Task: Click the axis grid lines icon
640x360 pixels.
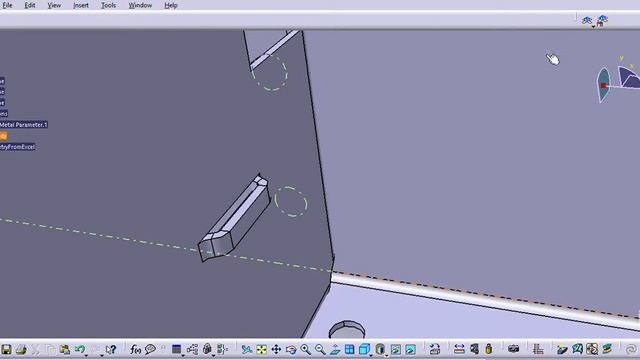Action: (x=538, y=349)
